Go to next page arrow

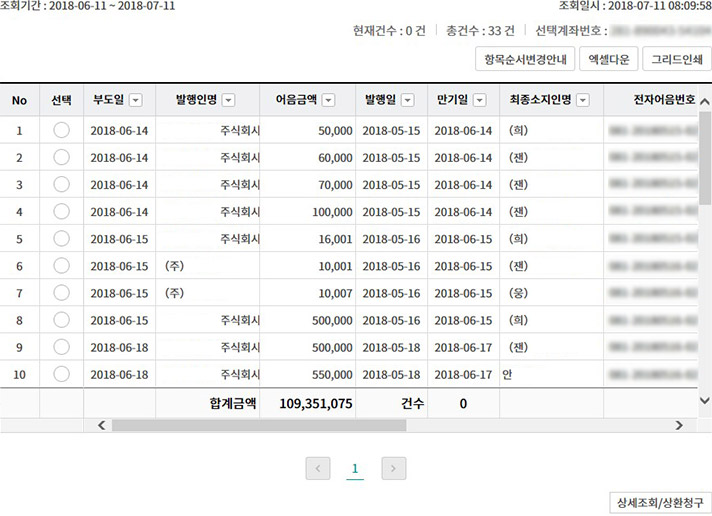tap(394, 468)
